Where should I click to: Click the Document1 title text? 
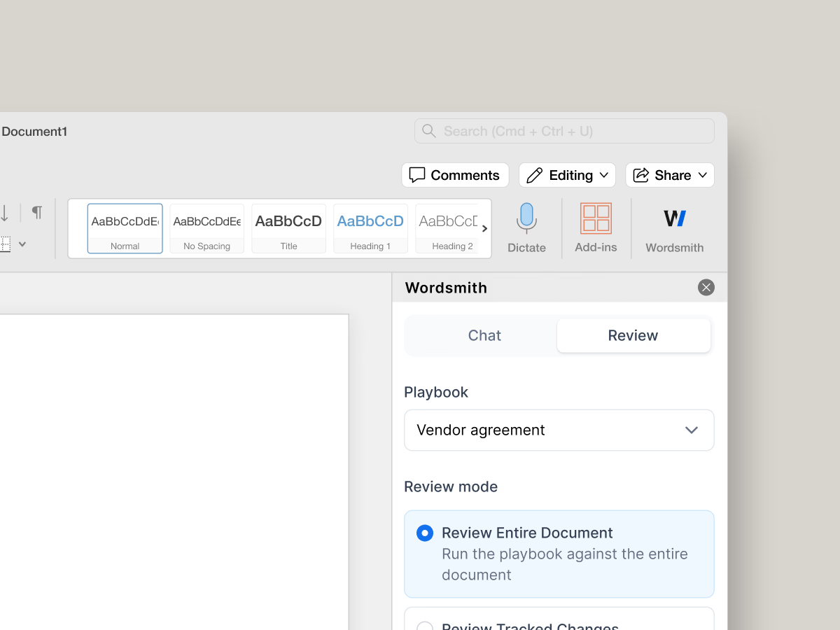click(34, 132)
